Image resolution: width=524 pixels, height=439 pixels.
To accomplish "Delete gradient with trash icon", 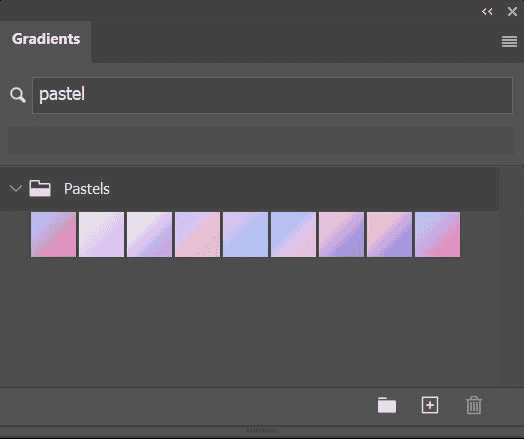I will pyautogui.click(x=474, y=405).
